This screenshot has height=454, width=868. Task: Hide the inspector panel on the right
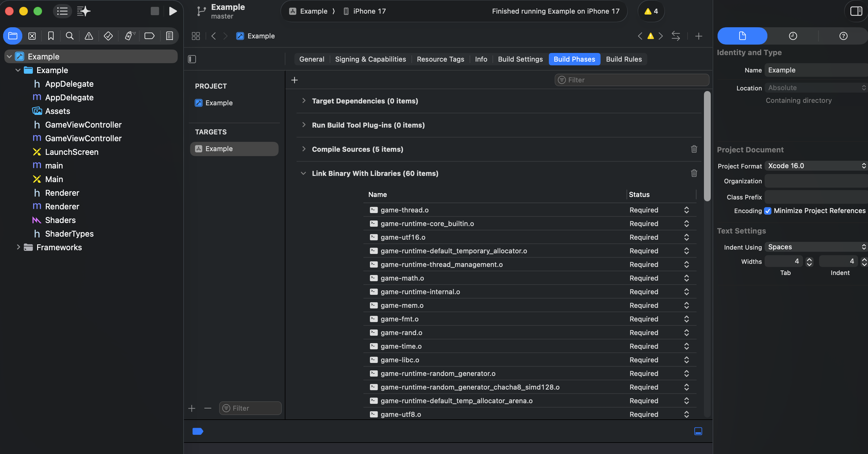pos(856,11)
